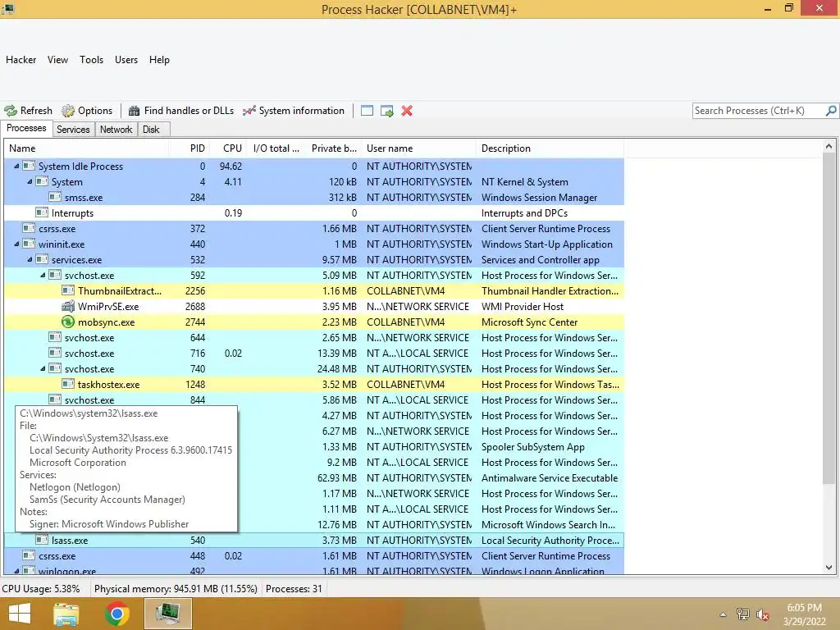Open the Users menu

tap(126, 60)
